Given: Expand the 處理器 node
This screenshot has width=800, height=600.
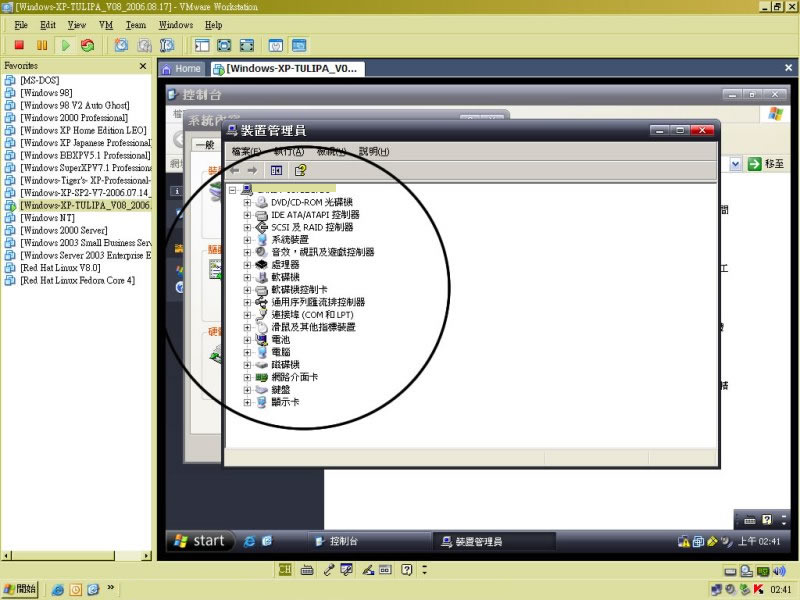Looking at the screenshot, I should pos(247,265).
